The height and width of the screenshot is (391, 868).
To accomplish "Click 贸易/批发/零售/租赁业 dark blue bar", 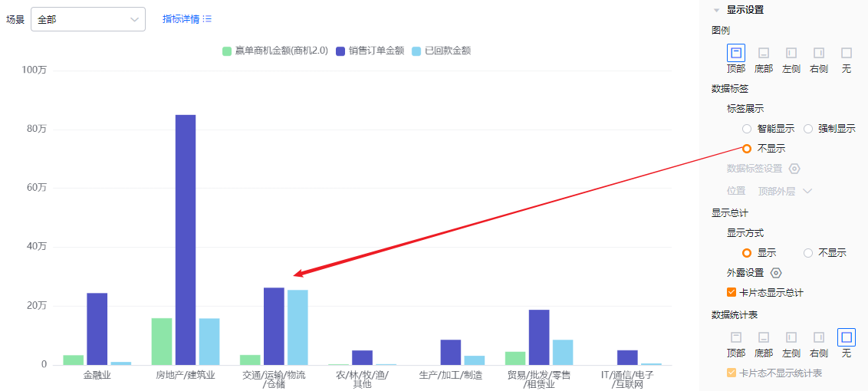I will (539, 337).
